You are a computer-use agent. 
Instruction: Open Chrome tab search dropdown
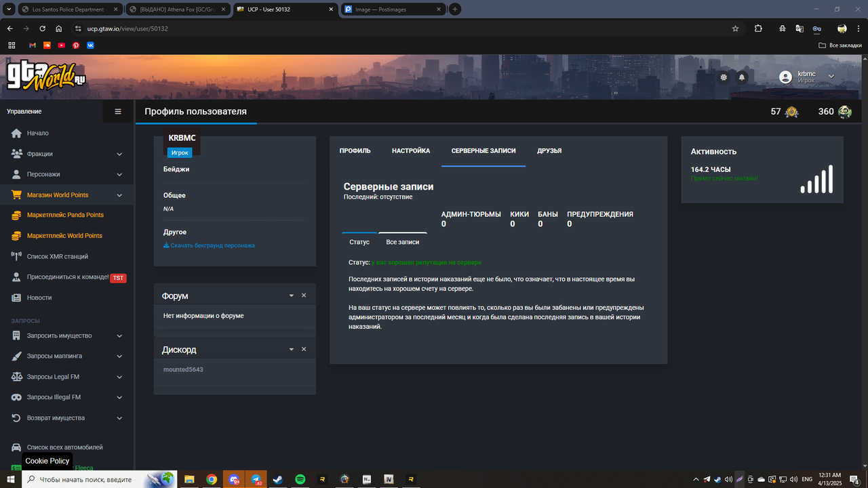click(x=9, y=9)
